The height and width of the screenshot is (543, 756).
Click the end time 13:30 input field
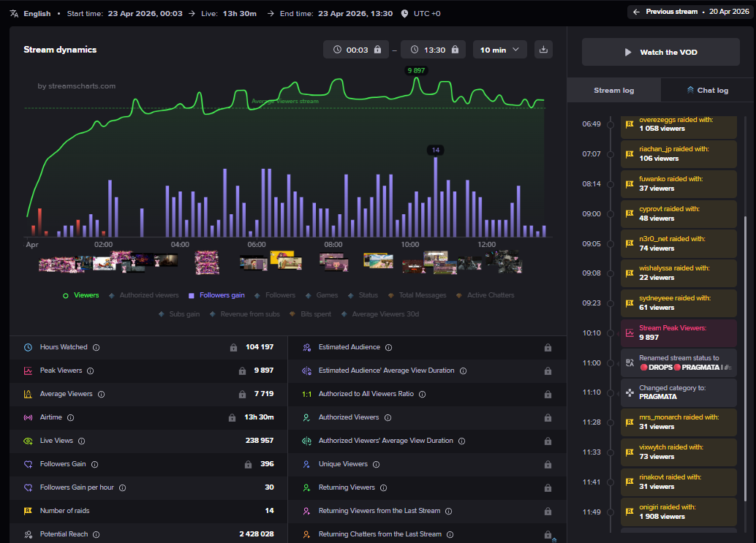[433, 50]
